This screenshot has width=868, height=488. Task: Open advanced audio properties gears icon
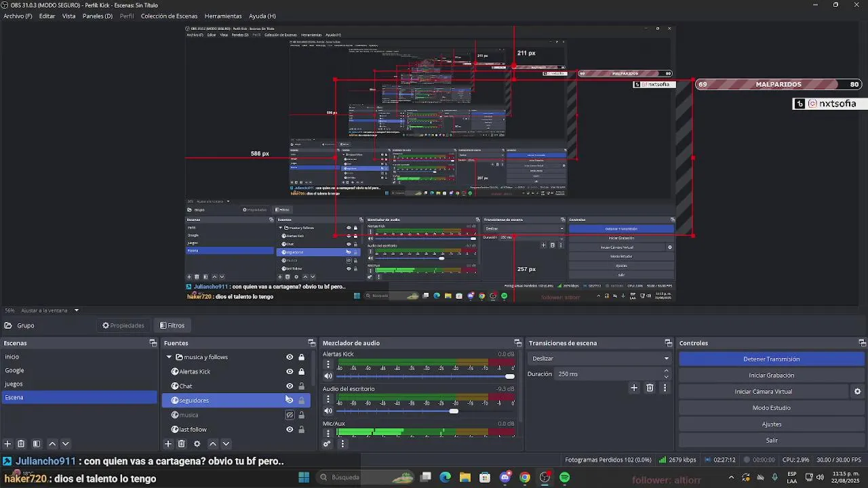click(x=327, y=444)
